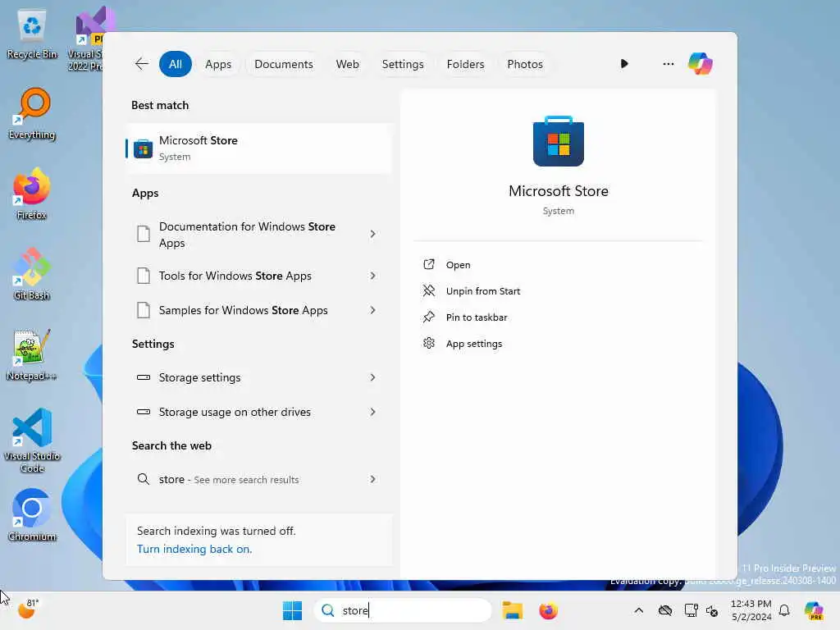Click Turn indexing back on link

click(x=194, y=549)
